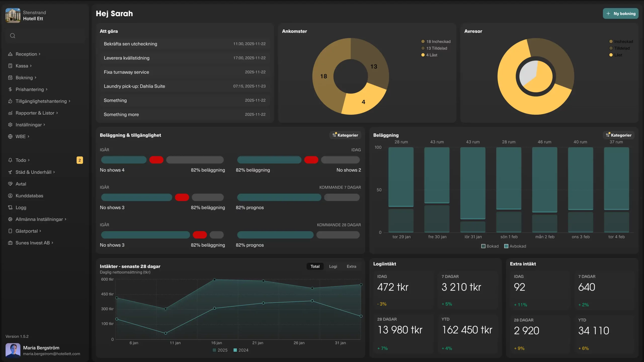Click the search magnifier icon in sidebar
Image resolution: width=644 pixels, height=362 pixels.
tap(13, 36)
